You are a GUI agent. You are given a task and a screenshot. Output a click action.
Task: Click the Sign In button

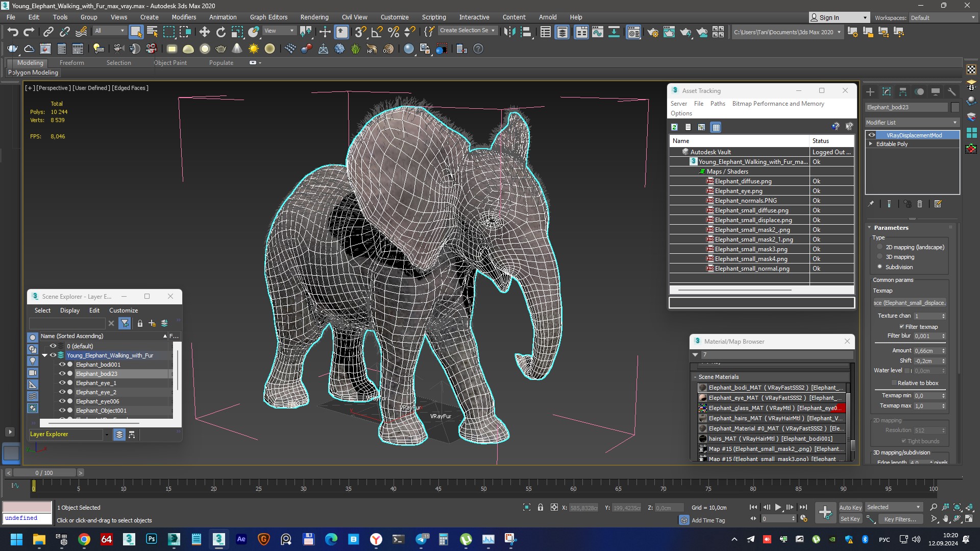[839, 17]
